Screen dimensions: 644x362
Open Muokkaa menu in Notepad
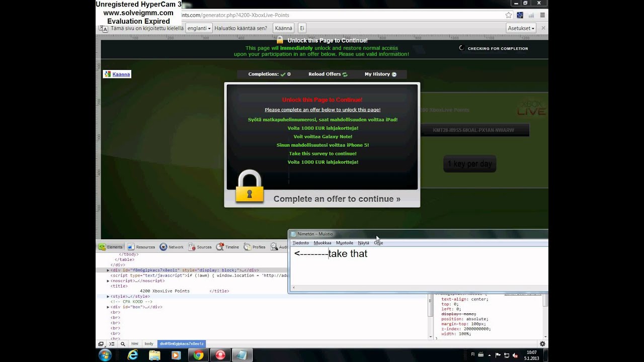(323, 243)
